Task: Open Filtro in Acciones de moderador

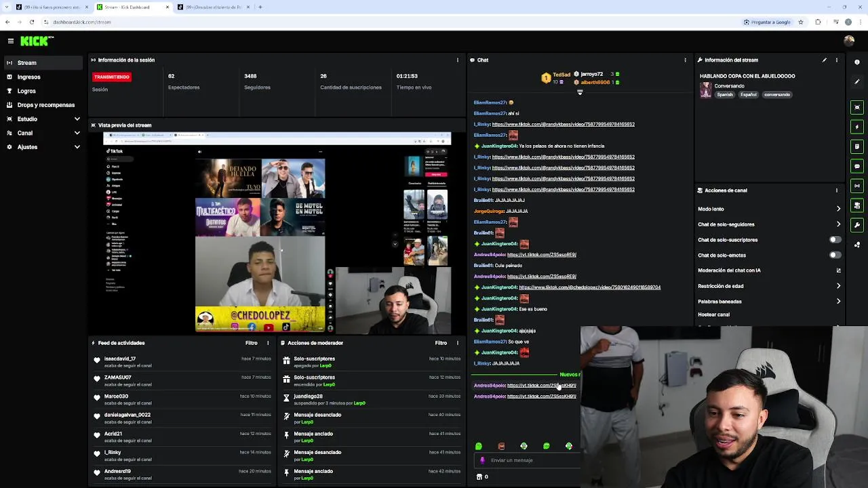Action: 441,343
